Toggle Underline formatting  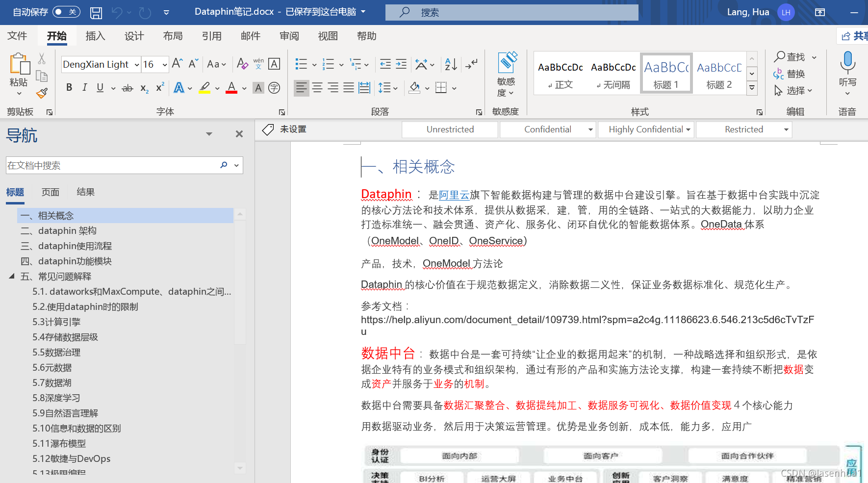click(x=100, y=88)
